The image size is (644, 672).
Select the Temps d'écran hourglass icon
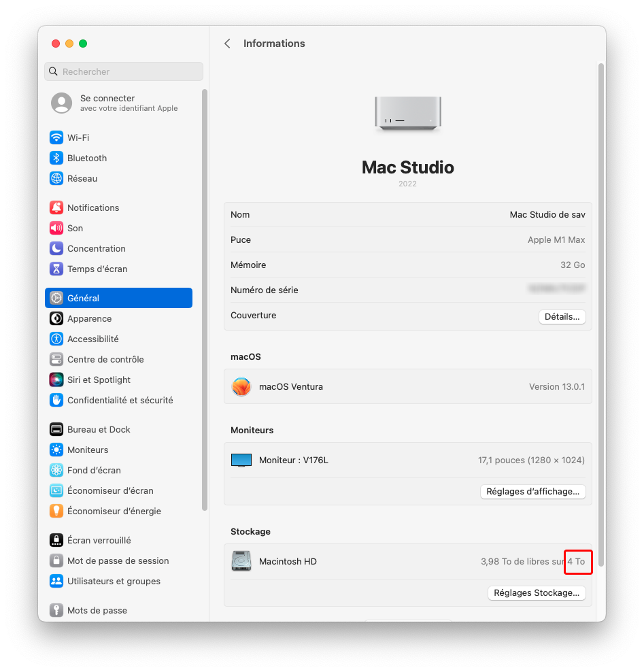coord(56,269)
